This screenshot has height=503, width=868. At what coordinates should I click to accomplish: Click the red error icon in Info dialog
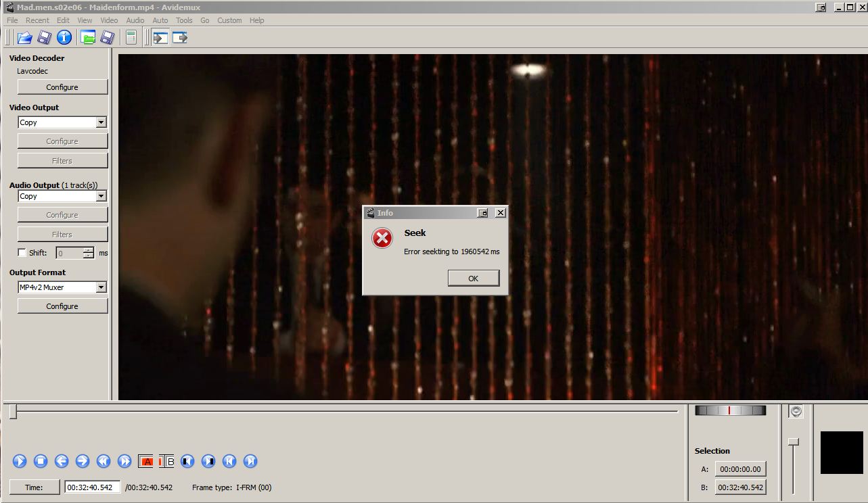382,238
